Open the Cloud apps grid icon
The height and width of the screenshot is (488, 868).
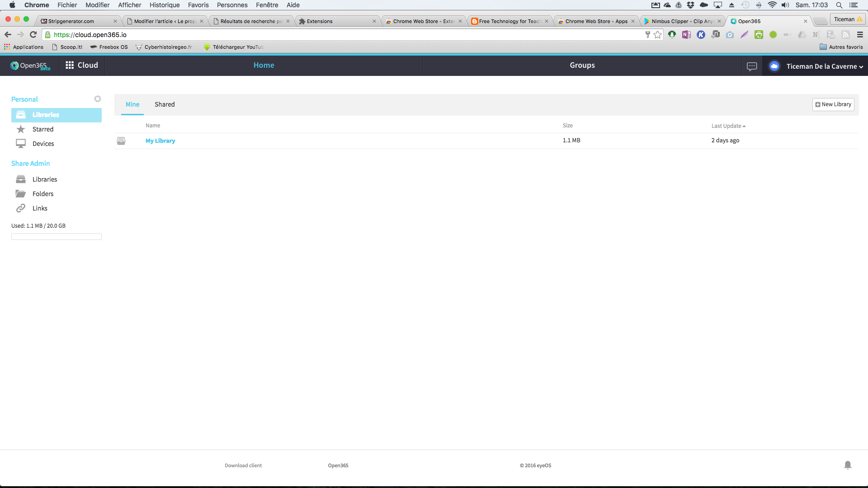pos(70,65)
